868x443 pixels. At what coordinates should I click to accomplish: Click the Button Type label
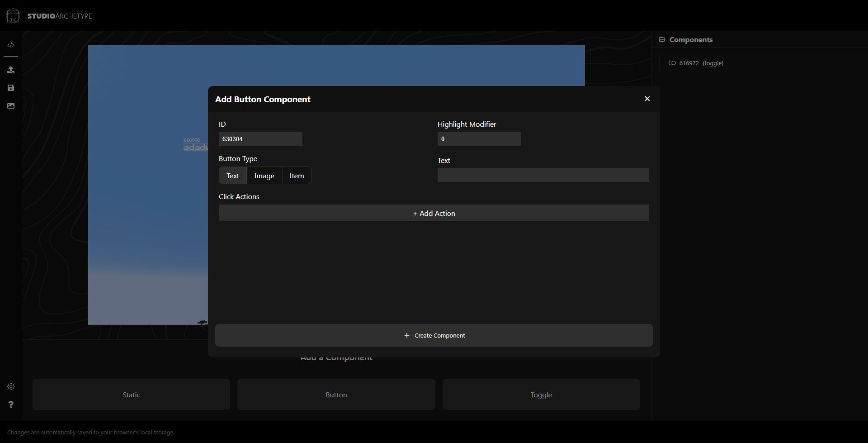(238, 158)
